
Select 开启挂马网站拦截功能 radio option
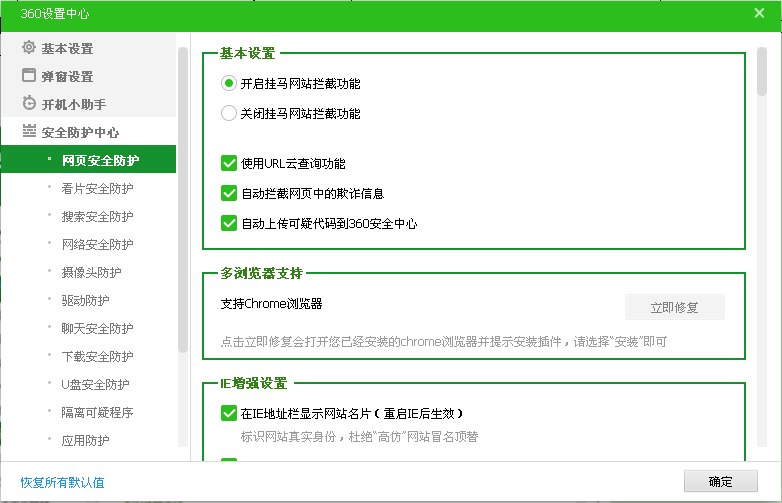[229, 84]
